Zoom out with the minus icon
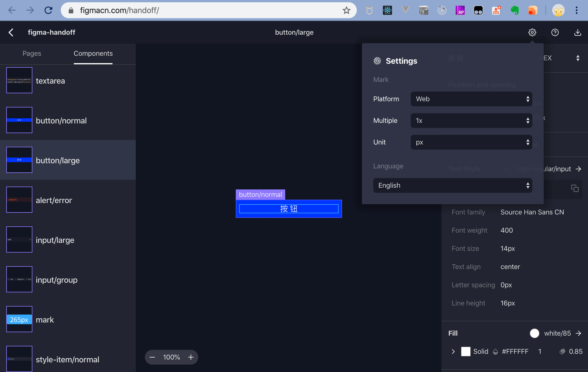The height and width of the screenshot is (372, 588). pyautogui.click(x=152, y=357)
